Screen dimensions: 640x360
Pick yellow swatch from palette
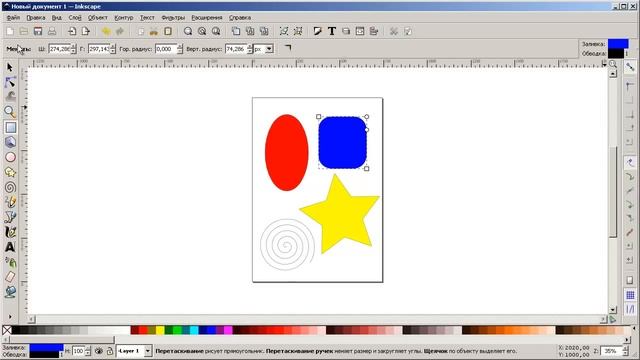pos(160,330)
